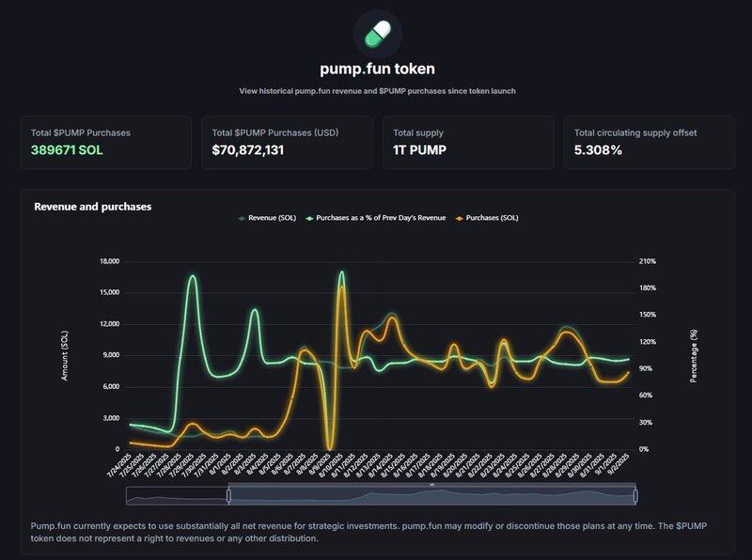This screenshot has width=752, height=560.
Task: Click the subtitle "View historical pump.fun revenue and $PUMP purchases"
Action: [378, 91]
